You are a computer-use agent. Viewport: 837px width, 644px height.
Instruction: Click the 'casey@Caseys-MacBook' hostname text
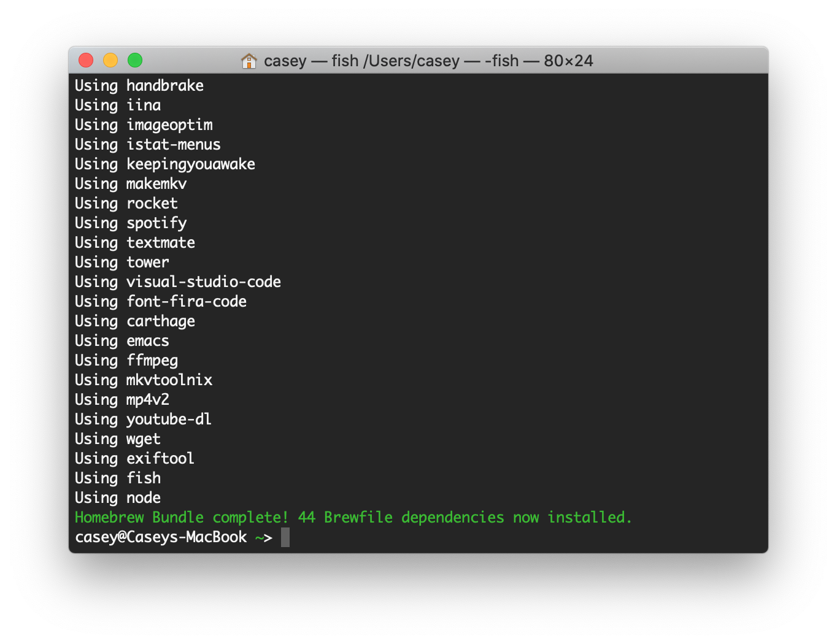coord(160,537)
